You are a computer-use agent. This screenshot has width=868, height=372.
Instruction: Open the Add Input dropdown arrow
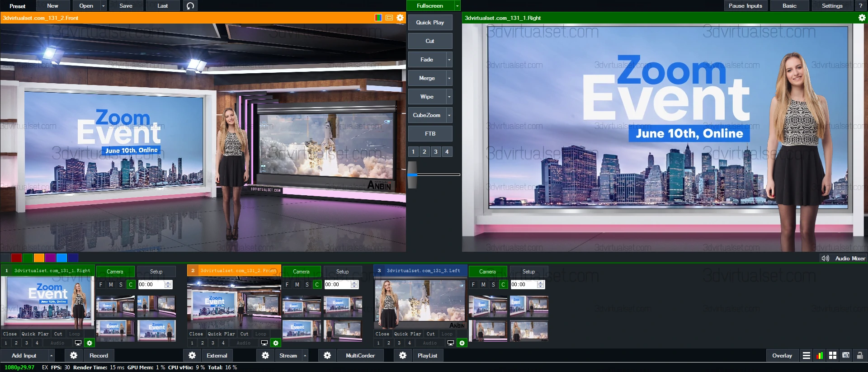[x=51, y=356]
